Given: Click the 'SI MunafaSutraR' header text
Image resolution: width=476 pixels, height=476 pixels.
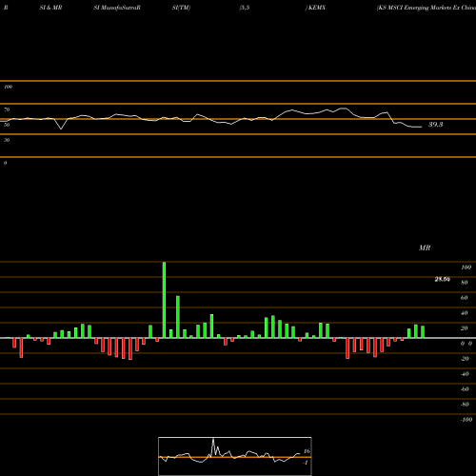Looking at the screenshot, I should coord(117,8).
